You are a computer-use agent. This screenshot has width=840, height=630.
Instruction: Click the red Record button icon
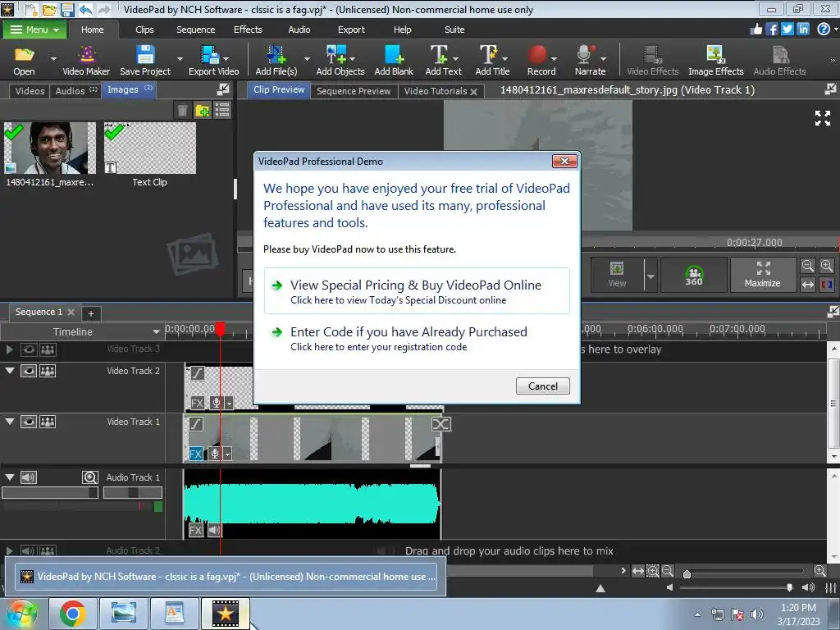[536, 55]
